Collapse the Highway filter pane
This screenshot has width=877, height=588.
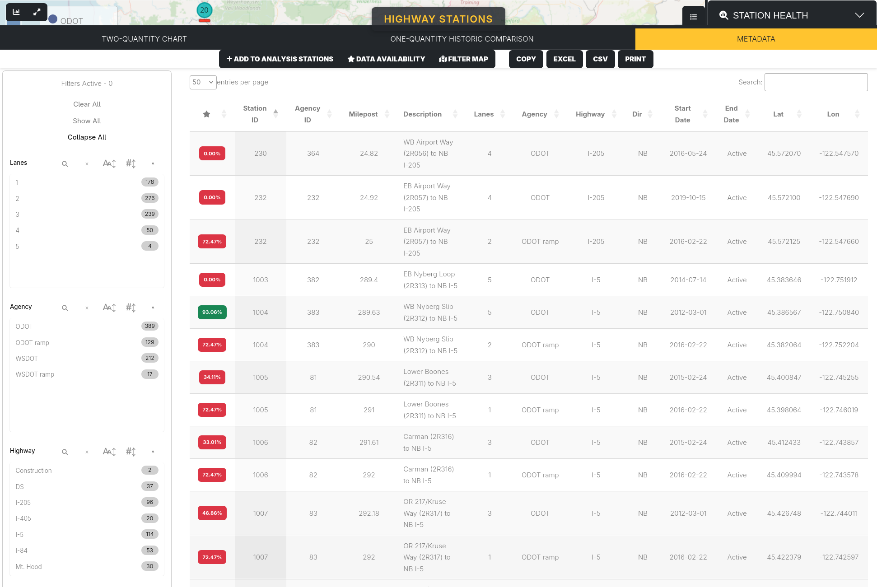(x=153, y=452)
